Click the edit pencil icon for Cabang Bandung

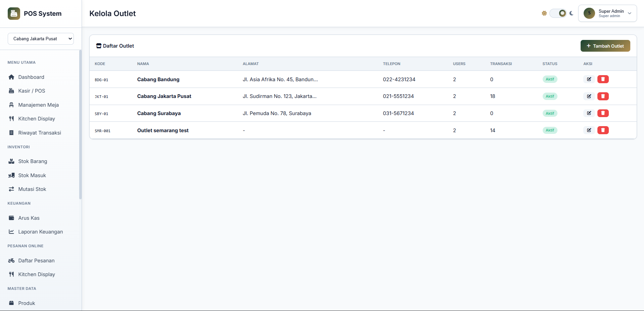tap(589, 79)
